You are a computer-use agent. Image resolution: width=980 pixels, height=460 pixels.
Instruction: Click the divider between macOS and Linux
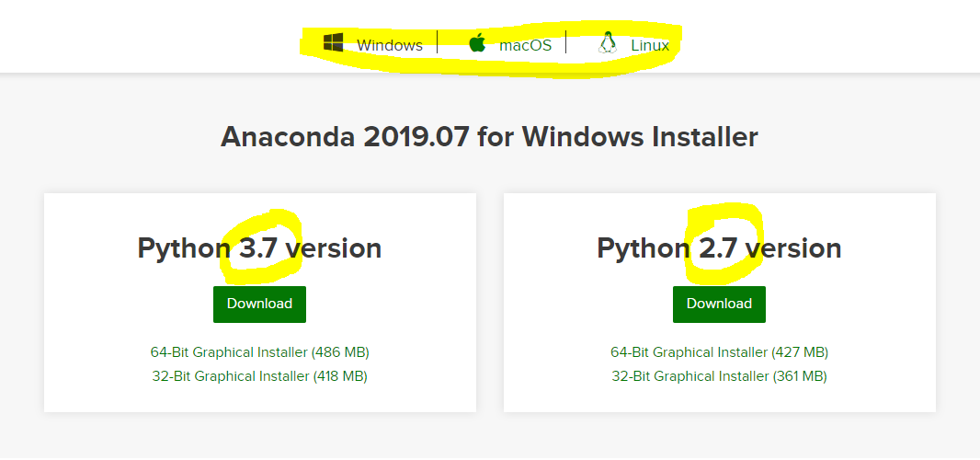(x=566, y=43)
